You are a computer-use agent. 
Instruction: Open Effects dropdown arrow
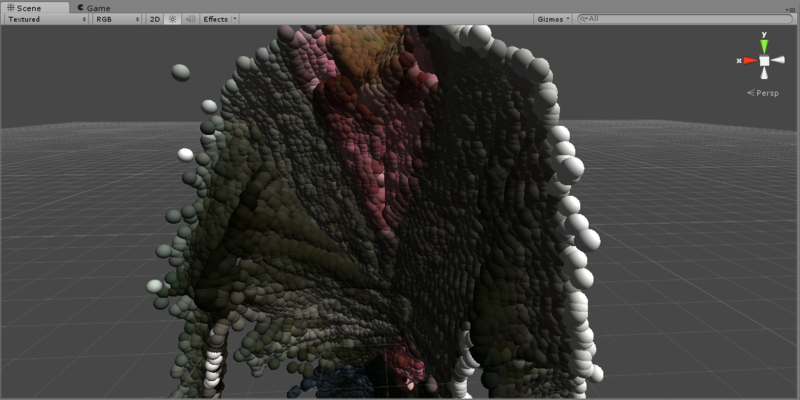(x=235, y=19)
